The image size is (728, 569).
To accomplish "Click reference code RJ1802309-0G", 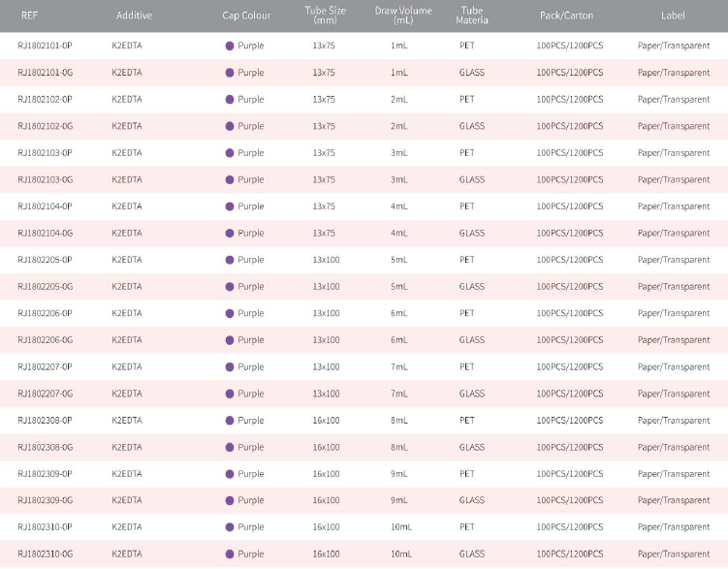I will 45,501.
